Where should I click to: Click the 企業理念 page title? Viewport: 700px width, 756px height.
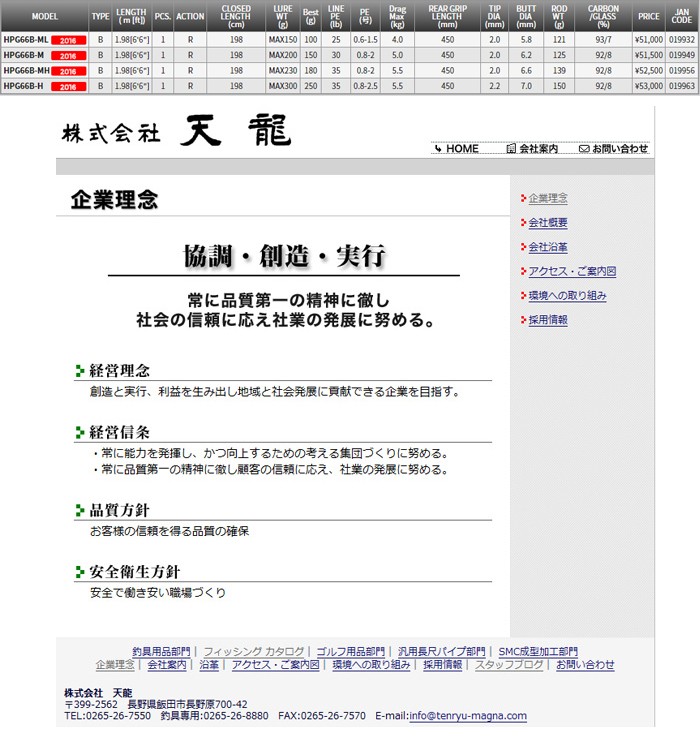[114, 200]
